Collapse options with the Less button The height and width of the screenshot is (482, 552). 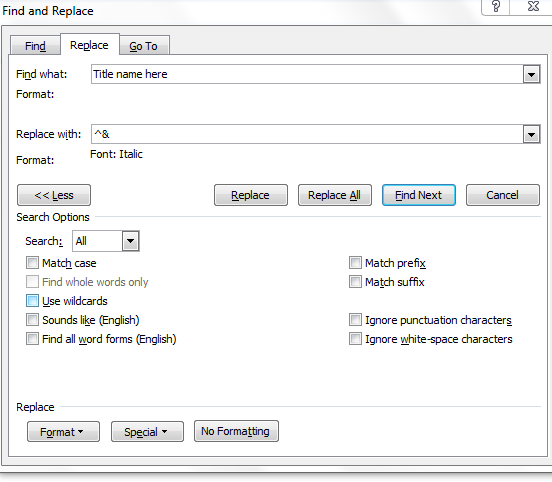[54, 195]
